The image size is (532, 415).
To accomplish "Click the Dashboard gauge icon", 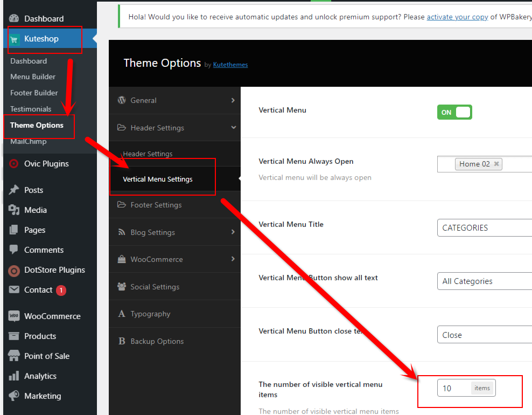I will click(x=14, y=18).
